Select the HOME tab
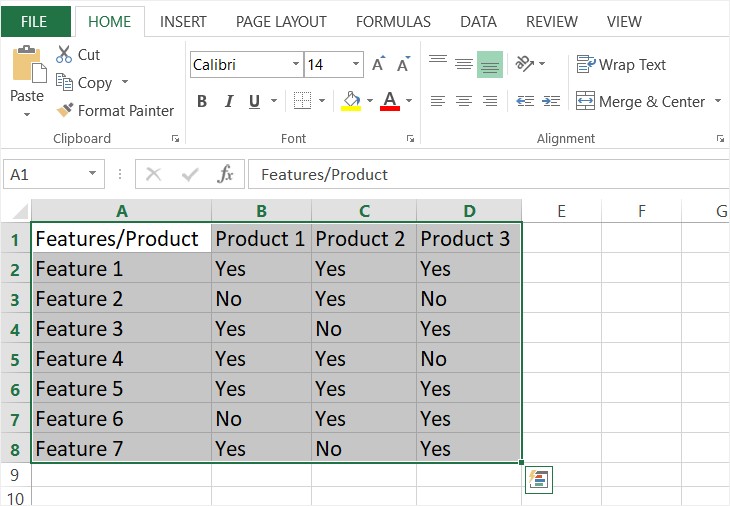Viewport: 730px width, 506px height. click(x=109, y=21)
